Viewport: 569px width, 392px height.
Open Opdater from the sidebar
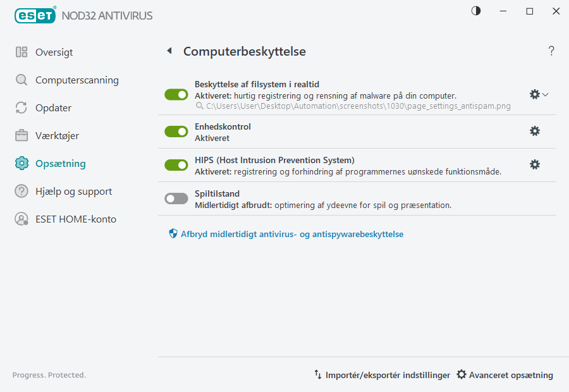click(53, 107)
